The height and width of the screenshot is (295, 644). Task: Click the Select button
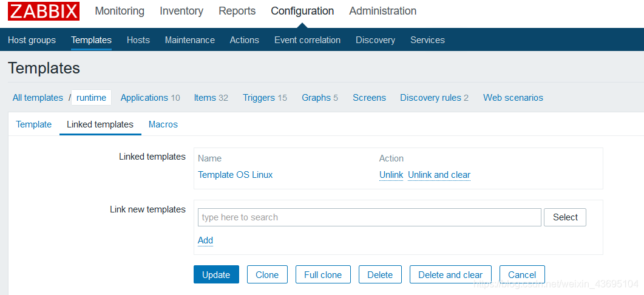[x=565, y=217]
